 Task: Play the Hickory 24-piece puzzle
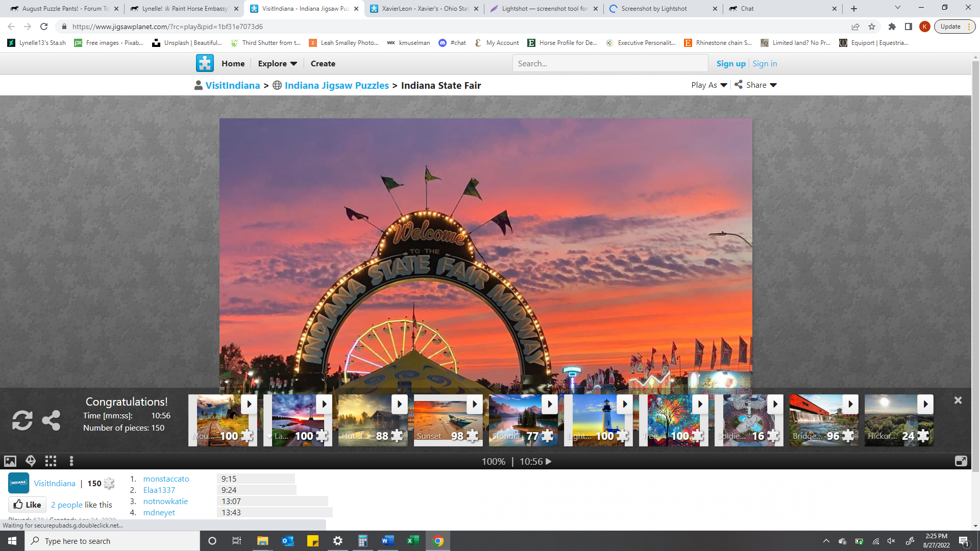(x=925, y=404)
